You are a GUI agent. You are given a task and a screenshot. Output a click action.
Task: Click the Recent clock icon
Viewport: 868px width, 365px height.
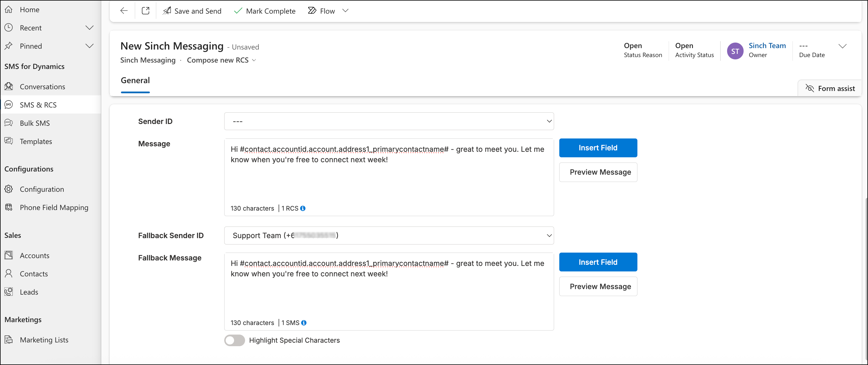point(9,28)
